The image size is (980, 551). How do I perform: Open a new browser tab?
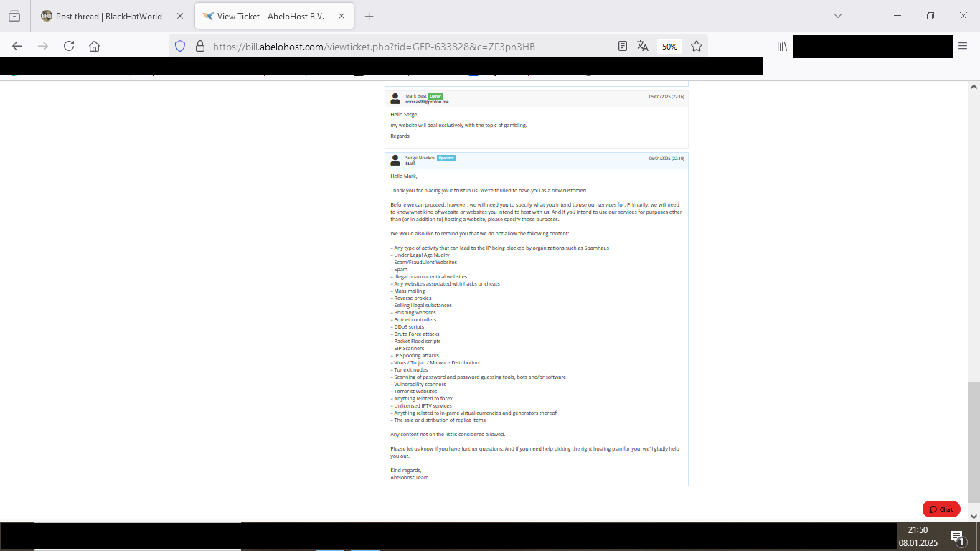369,16
